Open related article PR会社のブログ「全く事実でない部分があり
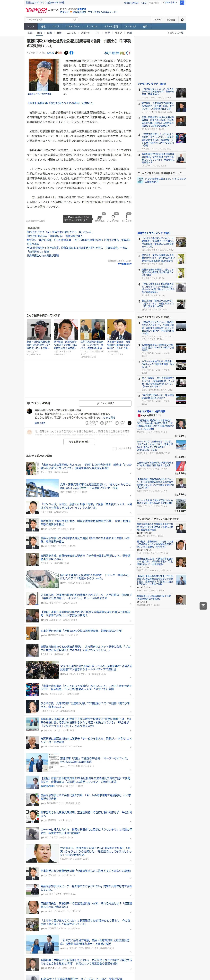Viewport: 210px width, 980px height. pos(60,232)
